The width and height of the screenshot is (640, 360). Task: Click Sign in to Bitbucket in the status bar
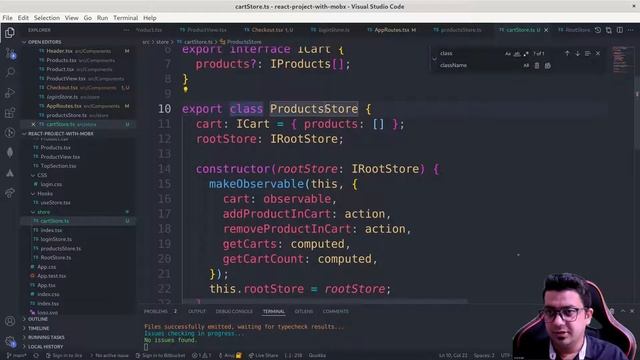[160, 356]
